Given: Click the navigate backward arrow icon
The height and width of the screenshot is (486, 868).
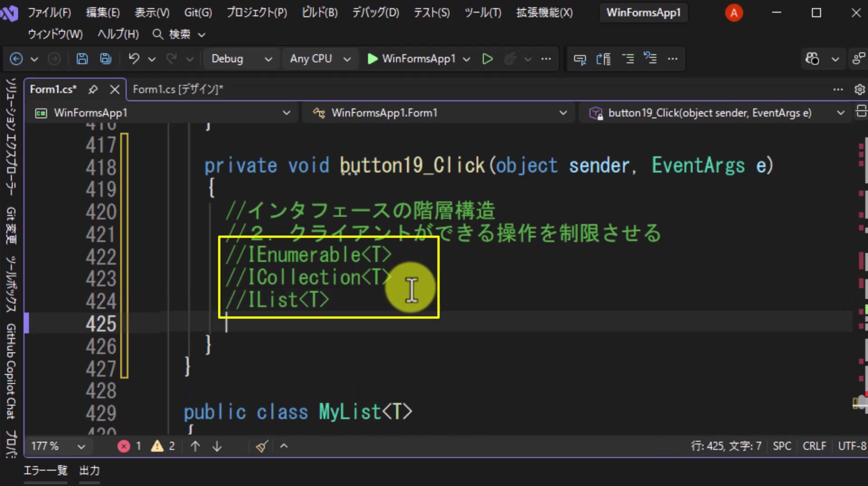Looking at the screenshot, I should point(16,59).
